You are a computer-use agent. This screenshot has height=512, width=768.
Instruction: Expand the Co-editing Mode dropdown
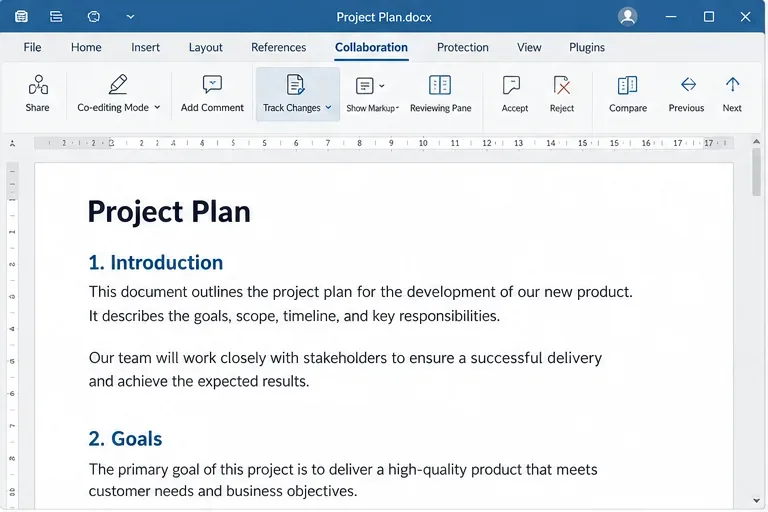157,107
